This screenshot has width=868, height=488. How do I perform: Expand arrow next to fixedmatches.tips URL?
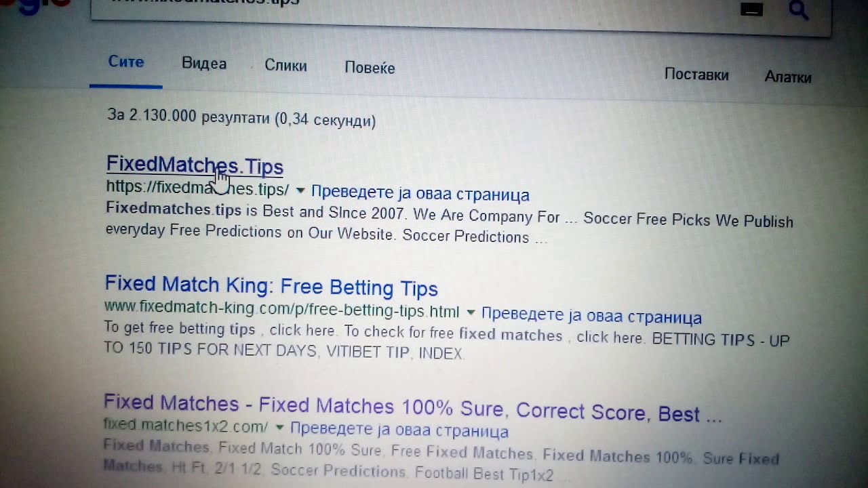click(x=300, y=190)
